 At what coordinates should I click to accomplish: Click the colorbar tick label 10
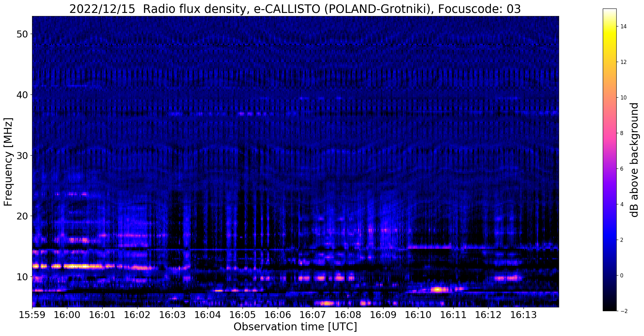tap(623, 98)
